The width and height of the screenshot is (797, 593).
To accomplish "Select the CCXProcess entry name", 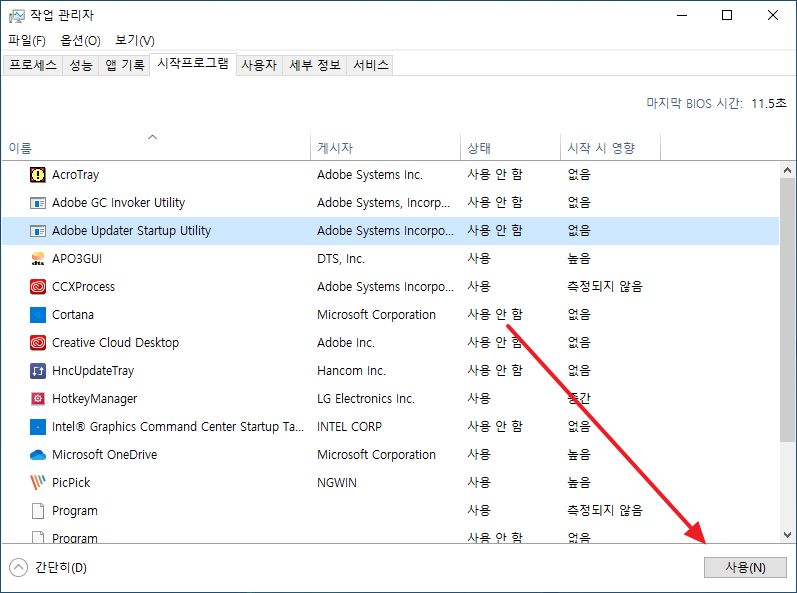I will coord(83,287).
